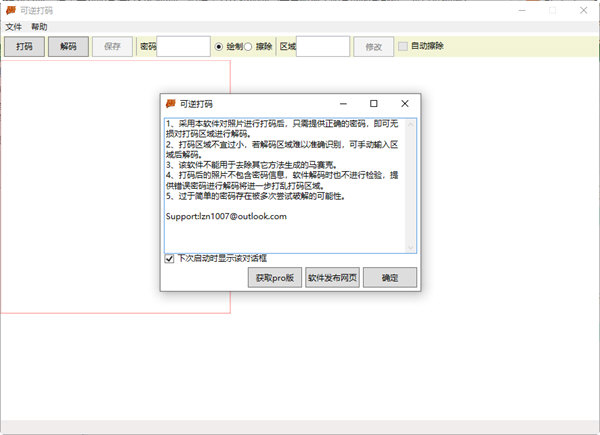Image resolution: width=600 pixels, height=435 pixels.
Task: Toggle the 自助擦除 checkbox
Action: [x=403, y=46]
